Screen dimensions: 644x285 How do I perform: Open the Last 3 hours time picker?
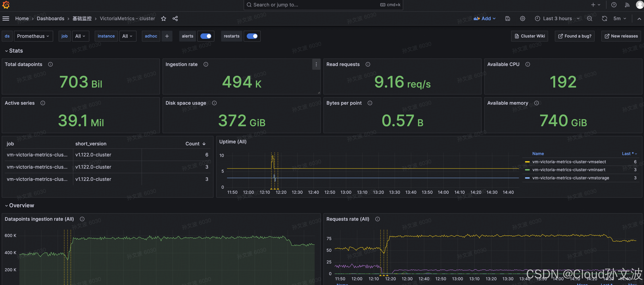557,18
